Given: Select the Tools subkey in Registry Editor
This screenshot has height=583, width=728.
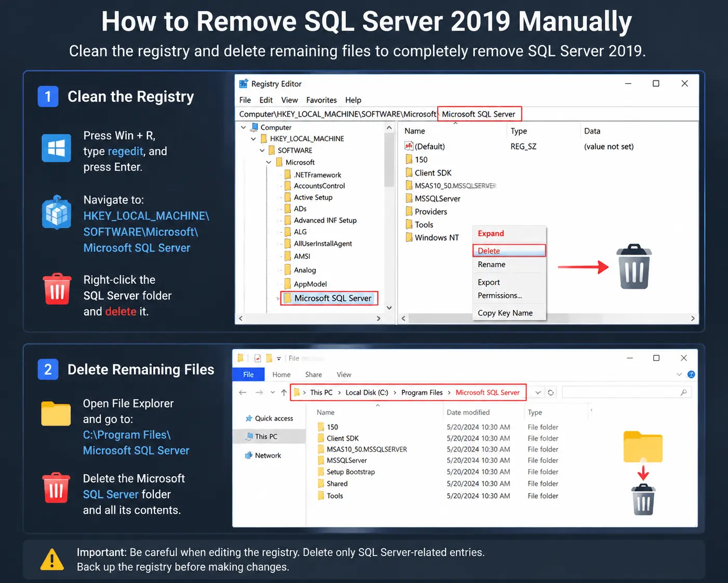Looking at the screenshot, I should coord(420,224).
